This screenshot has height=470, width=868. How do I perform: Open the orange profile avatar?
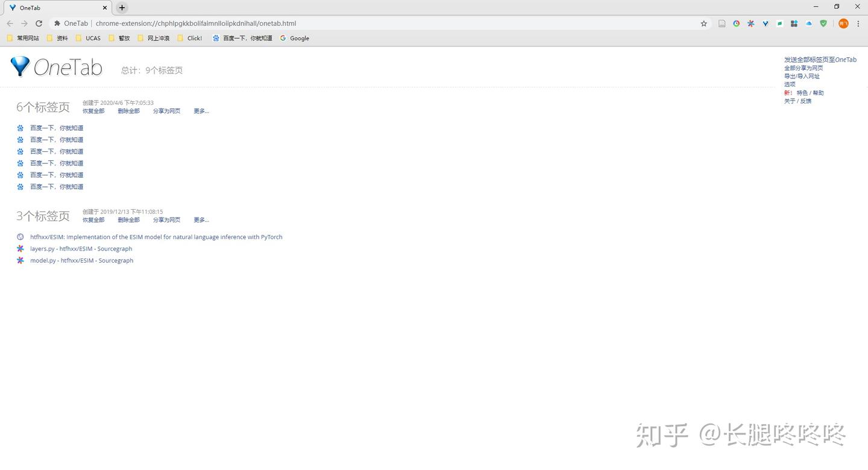[843, 23]
